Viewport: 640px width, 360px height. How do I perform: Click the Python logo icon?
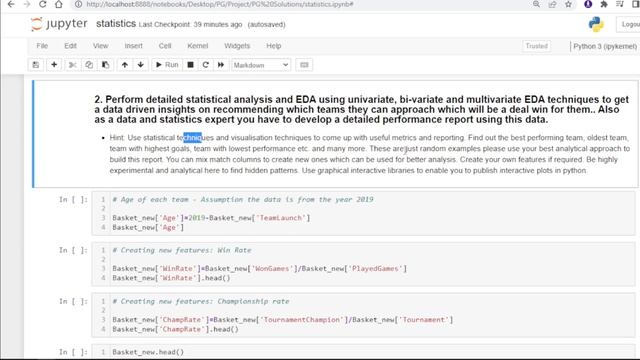tap(596, 24)
